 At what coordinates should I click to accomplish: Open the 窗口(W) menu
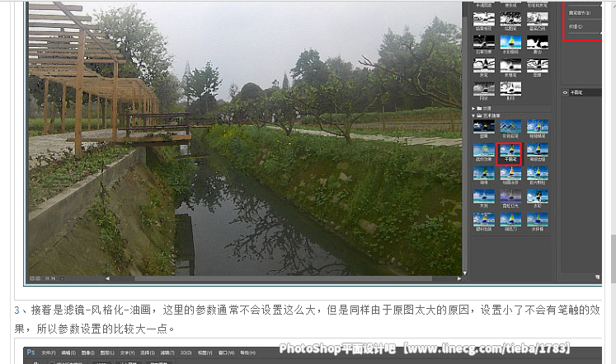(x=227, y=352)
